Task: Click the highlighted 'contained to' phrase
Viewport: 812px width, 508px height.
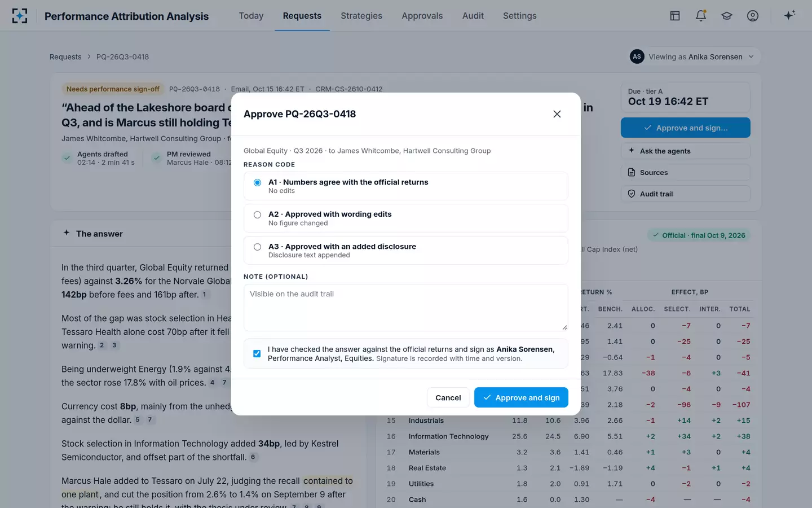Action: [x=328, y=481]
